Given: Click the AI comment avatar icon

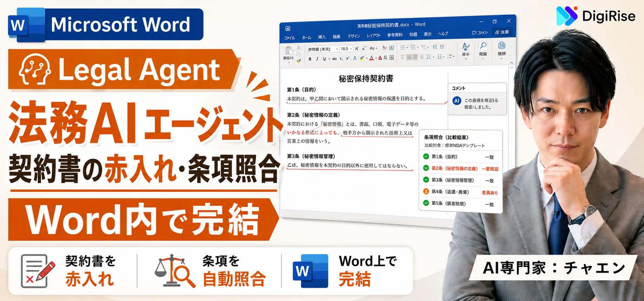Looking at the screenshot, I should pos(457,101).
